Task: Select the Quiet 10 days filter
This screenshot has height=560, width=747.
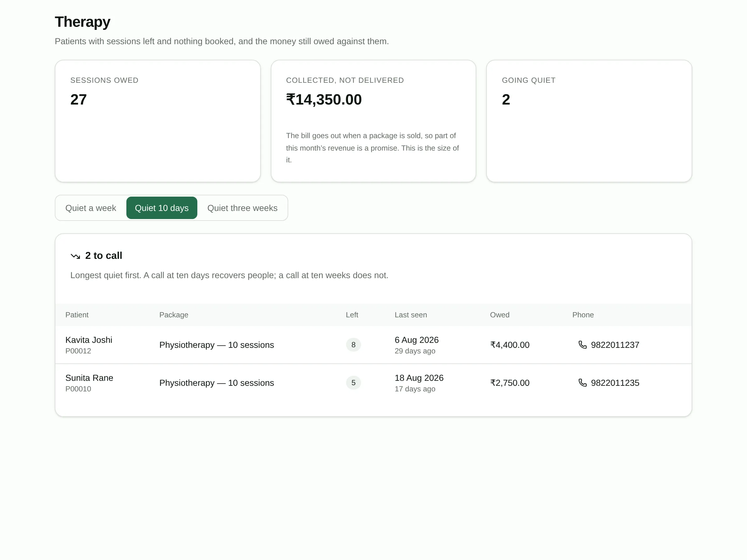Action: tap(162, 208)
